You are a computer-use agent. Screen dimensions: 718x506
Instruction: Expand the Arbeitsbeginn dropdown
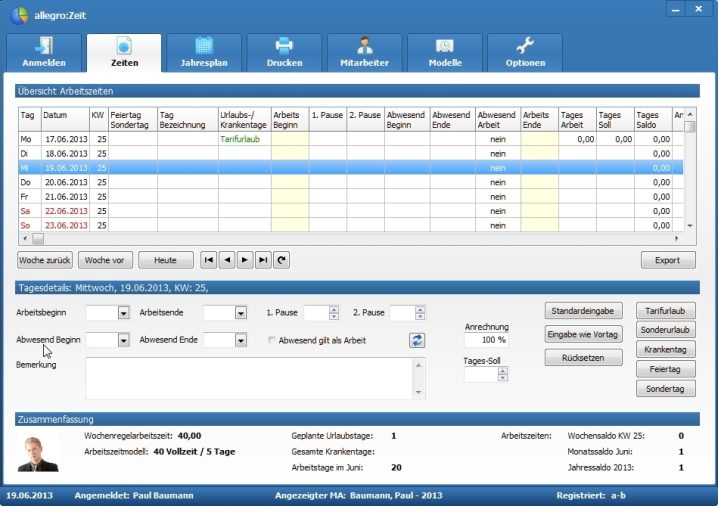(123, 313)
